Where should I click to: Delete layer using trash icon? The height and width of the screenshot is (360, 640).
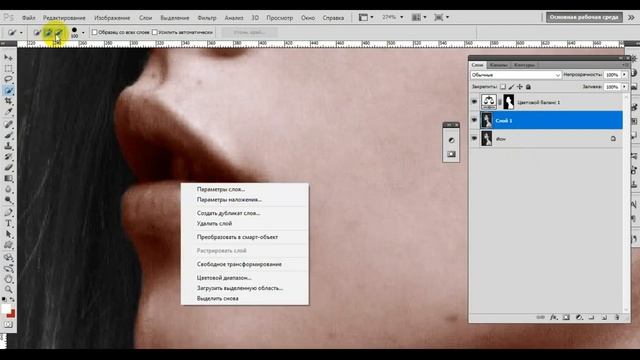[x=617, y=317]
